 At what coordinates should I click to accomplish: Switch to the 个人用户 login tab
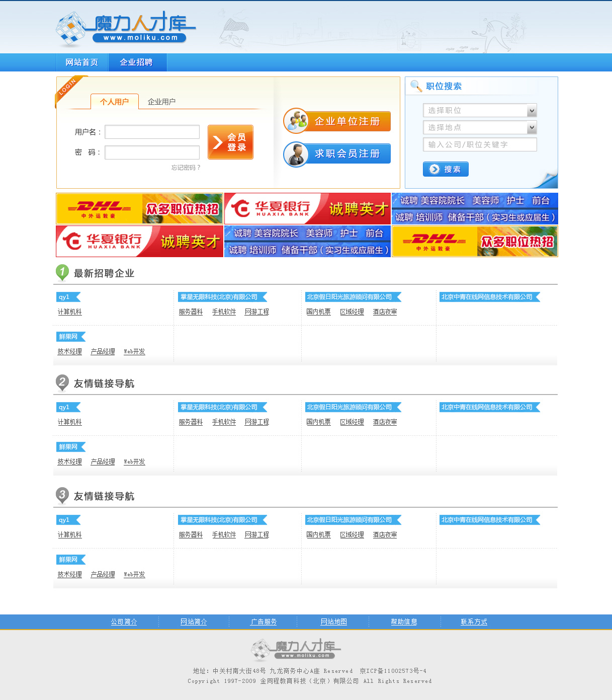[115, 102]
